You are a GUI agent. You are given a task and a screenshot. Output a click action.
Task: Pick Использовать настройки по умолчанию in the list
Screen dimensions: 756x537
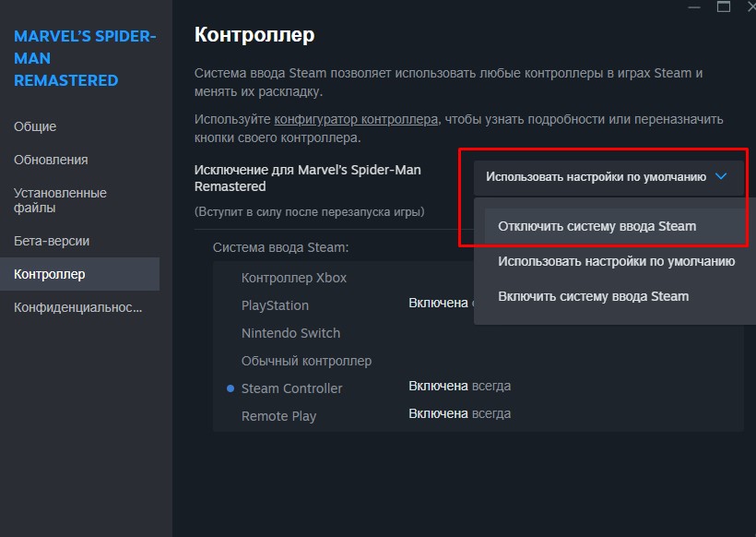(616, 261)
